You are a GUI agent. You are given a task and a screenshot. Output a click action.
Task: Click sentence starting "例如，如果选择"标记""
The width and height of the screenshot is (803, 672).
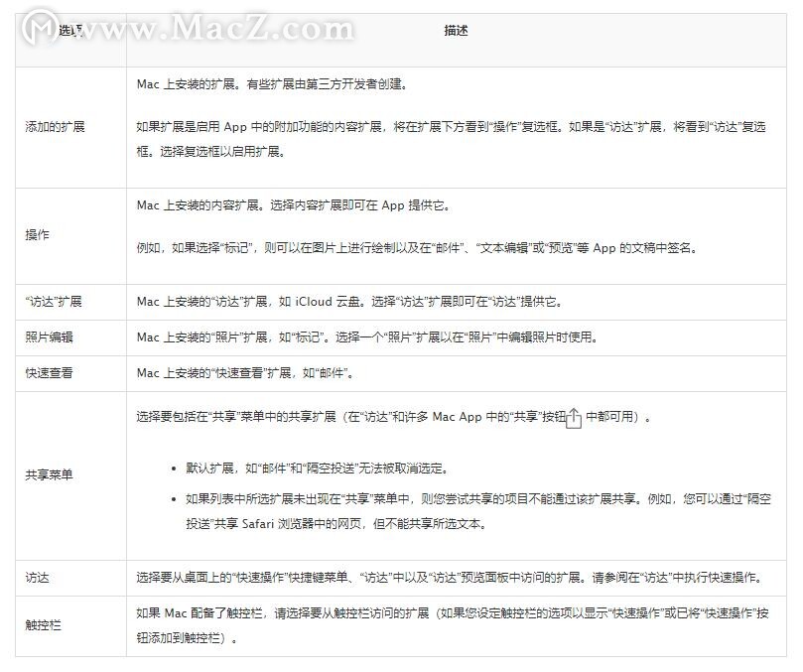pos(417,248)
